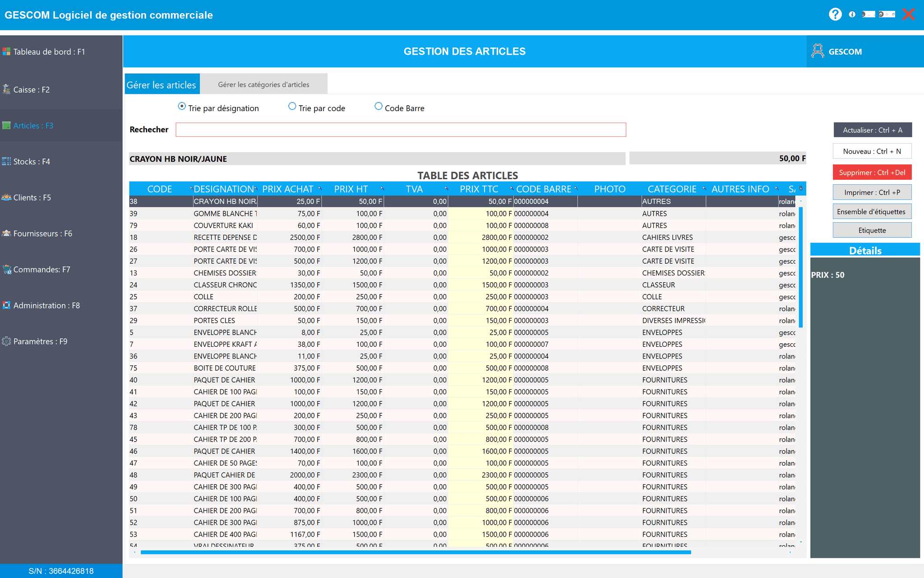The width and height of the screenshot is (924, 578).
Task: Click the Commandes cart icon
Action: [x=7, y=270]
